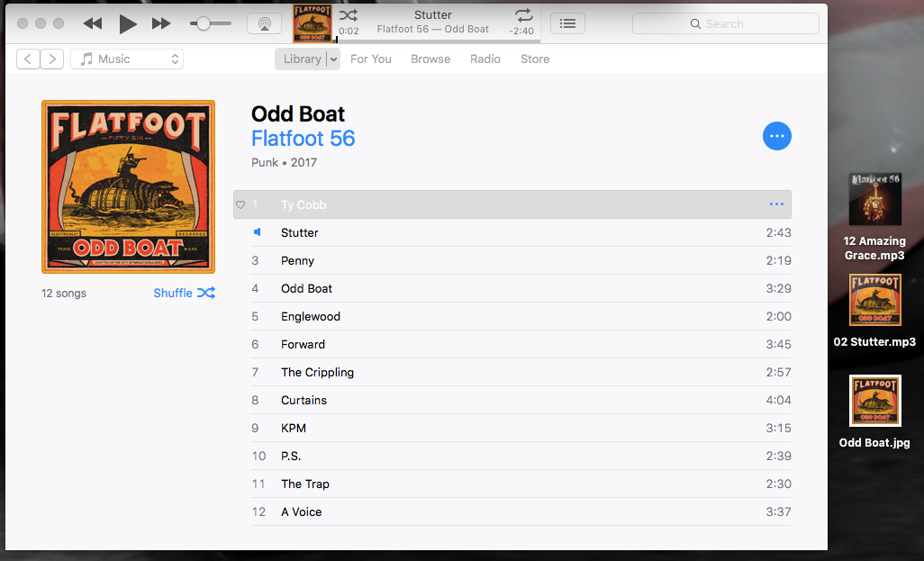
Task: Switch to the Radio tab
Action: [485, 59]
